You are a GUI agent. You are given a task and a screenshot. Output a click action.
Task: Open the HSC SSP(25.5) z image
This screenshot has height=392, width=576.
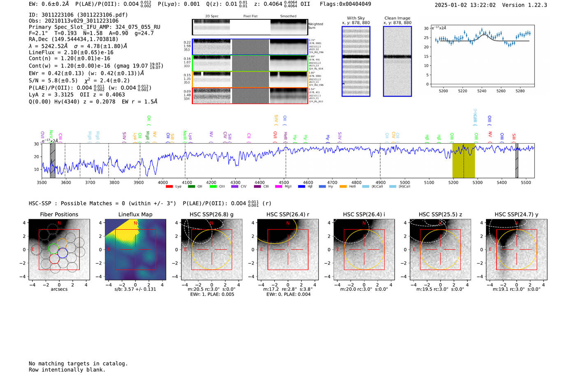440,250
